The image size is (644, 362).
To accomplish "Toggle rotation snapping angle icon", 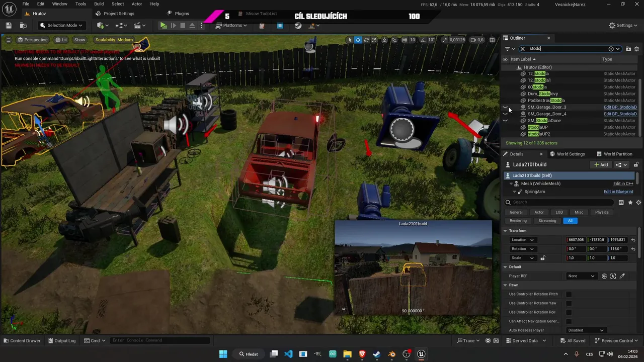I will pyautogui.click(x=424, y=40).
